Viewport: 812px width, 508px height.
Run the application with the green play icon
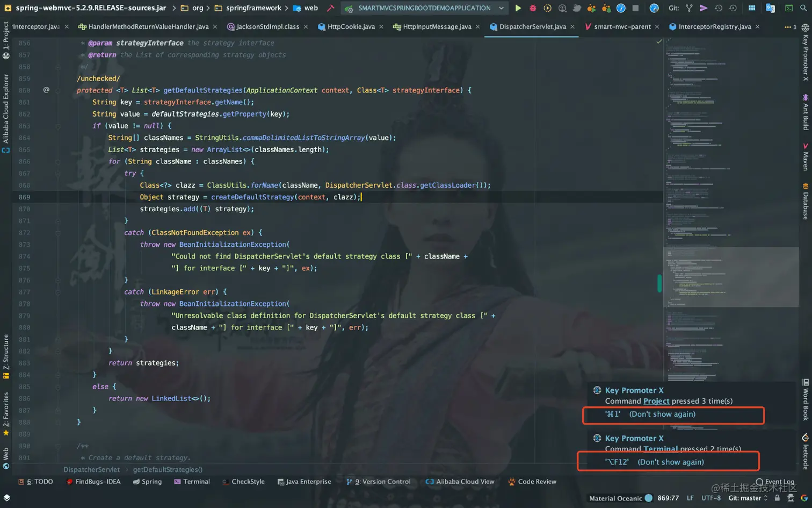tap(518, 8)
